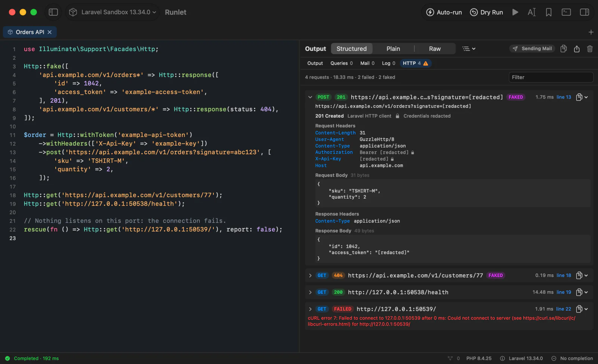Open the output list options dropdown
This screenshot has width=598, height=364.
[469, 49]
